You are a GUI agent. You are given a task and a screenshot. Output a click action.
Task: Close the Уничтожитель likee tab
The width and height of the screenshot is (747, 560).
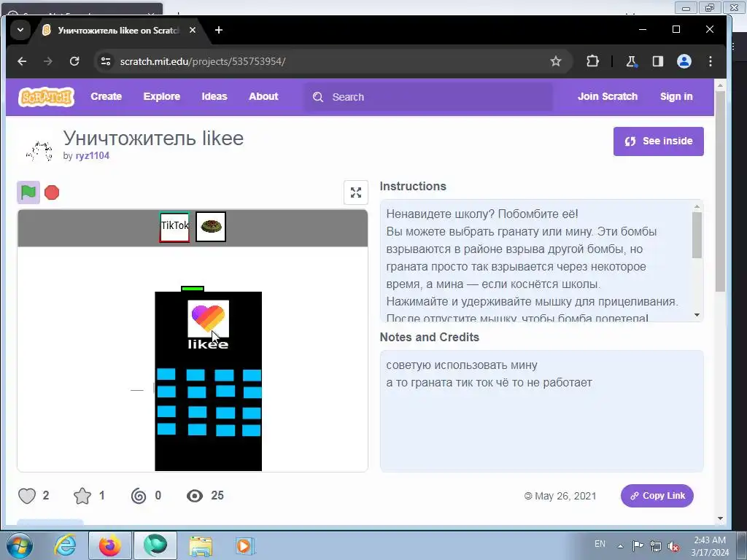[x=193, y=30]
